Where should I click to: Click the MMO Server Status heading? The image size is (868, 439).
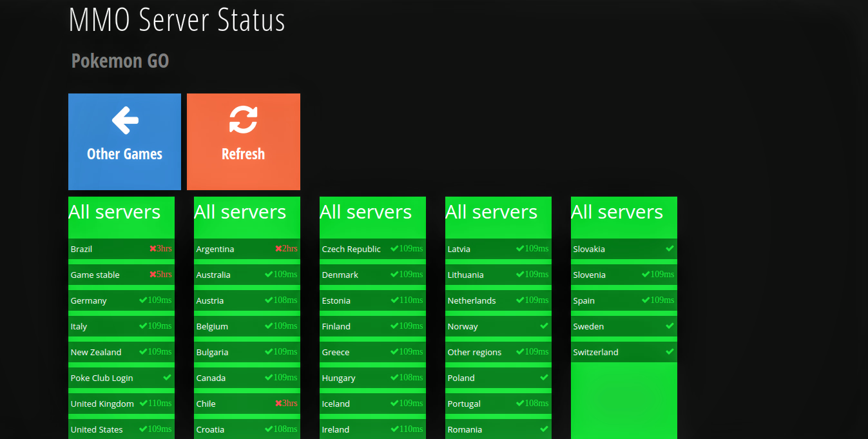coord(177,20)
